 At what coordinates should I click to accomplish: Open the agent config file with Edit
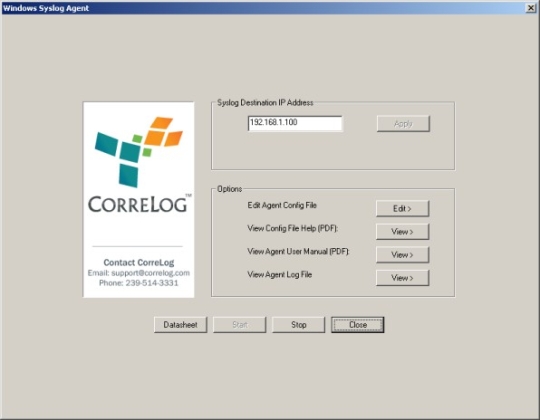point(402,209)
